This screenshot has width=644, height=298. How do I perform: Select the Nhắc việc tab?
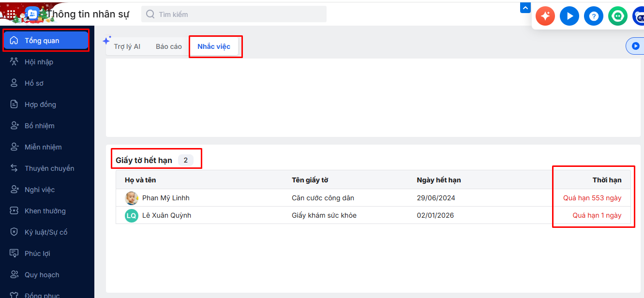214,46
